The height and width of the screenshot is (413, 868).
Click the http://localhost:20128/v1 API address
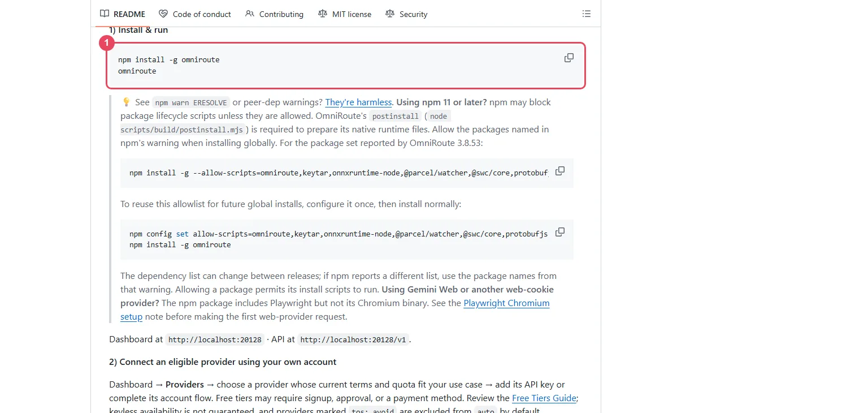(353, 340)
